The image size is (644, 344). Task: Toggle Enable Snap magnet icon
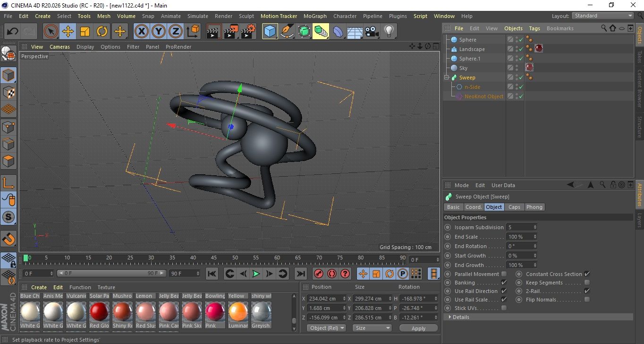click(8, 239)
